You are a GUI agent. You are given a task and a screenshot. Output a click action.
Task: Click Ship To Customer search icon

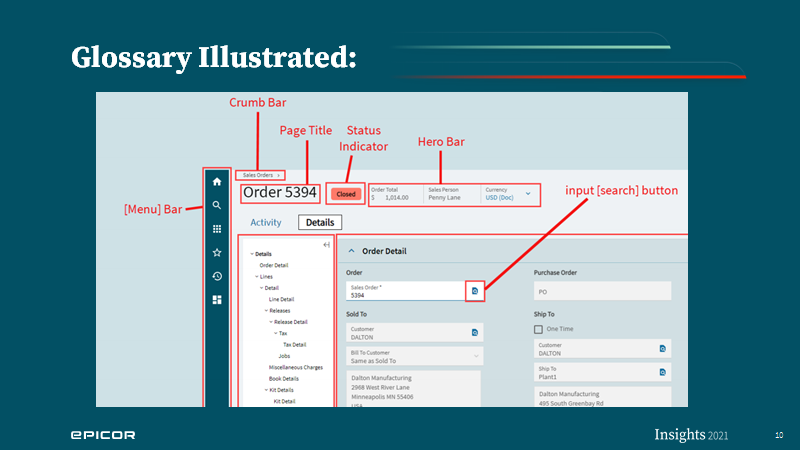tap(662, 348)
